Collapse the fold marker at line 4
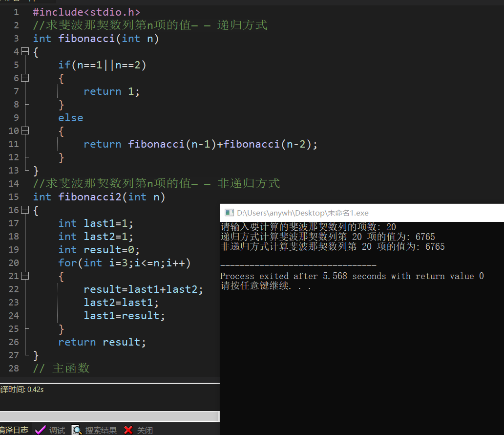Screen dimensions: 504x435 tap(25, 51)
